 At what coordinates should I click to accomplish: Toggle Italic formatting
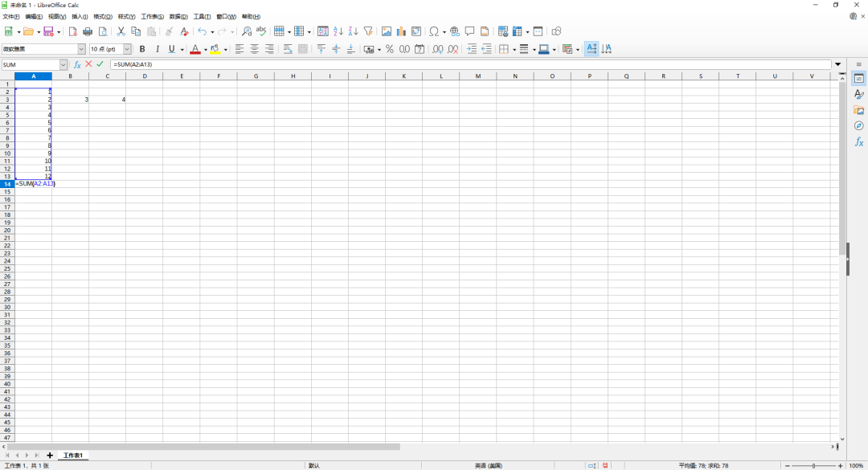point(157,49)
